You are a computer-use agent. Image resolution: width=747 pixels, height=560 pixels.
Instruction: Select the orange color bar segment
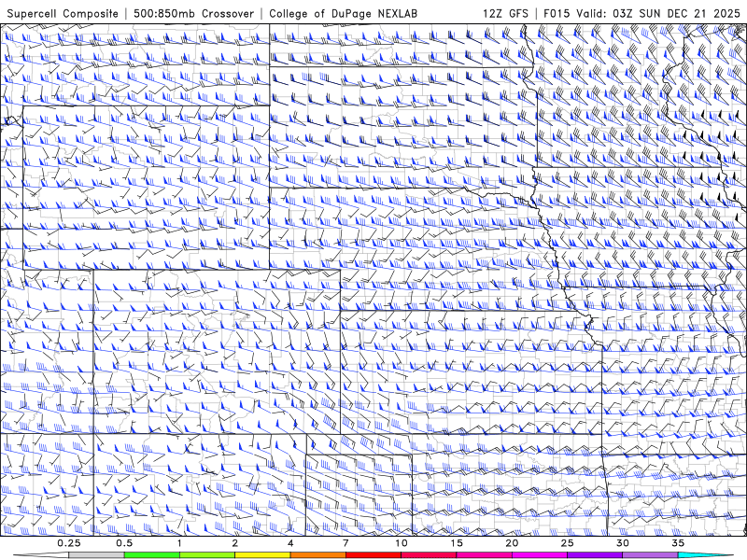tap(317, 555)
